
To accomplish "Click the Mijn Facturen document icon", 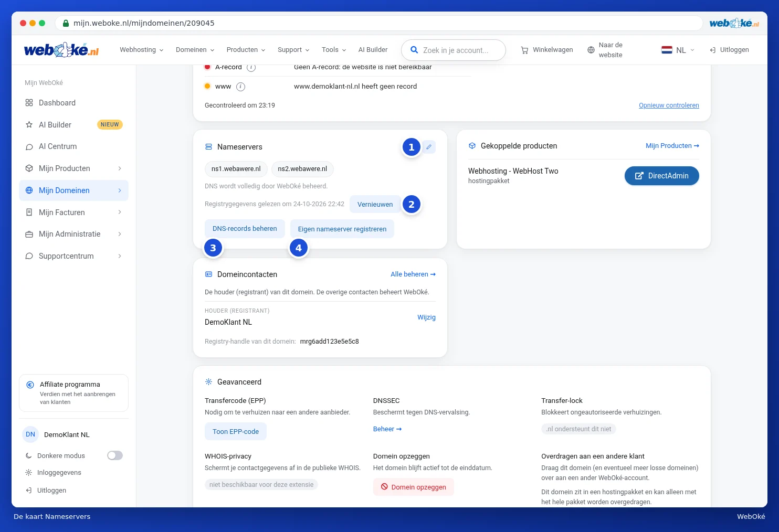I will [x=29, y=212].
